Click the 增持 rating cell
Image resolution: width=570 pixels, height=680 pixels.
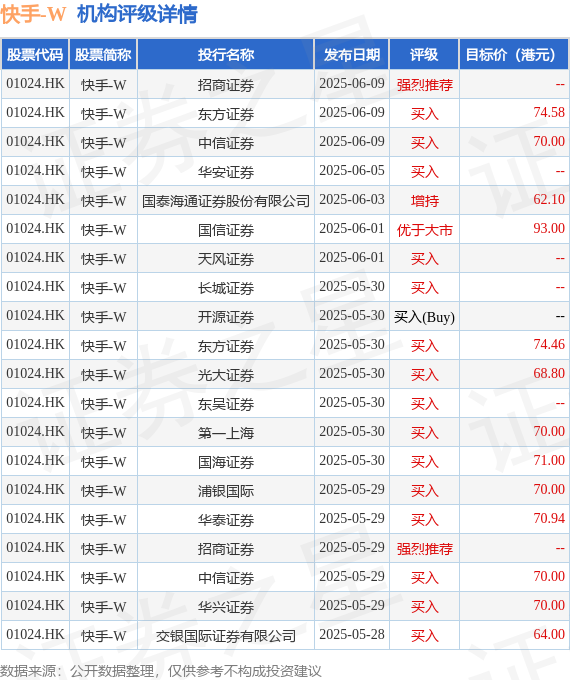point(424,201)
